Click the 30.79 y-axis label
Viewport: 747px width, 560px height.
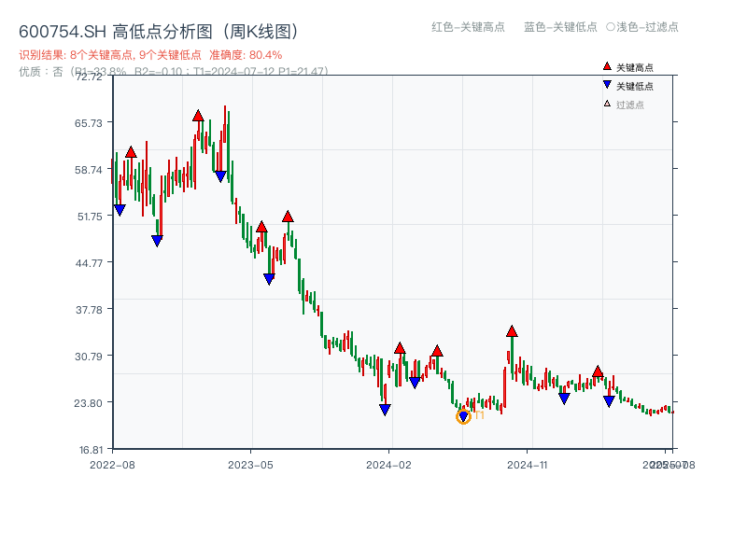[89, 357]
